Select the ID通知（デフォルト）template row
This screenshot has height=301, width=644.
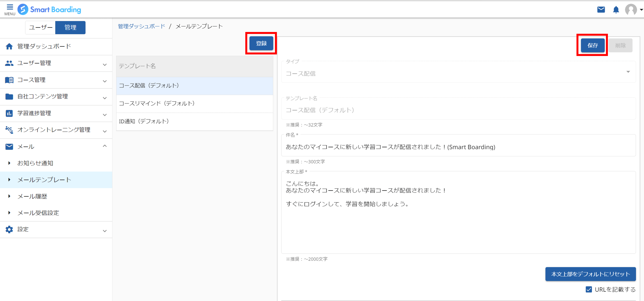pos(195,122)
